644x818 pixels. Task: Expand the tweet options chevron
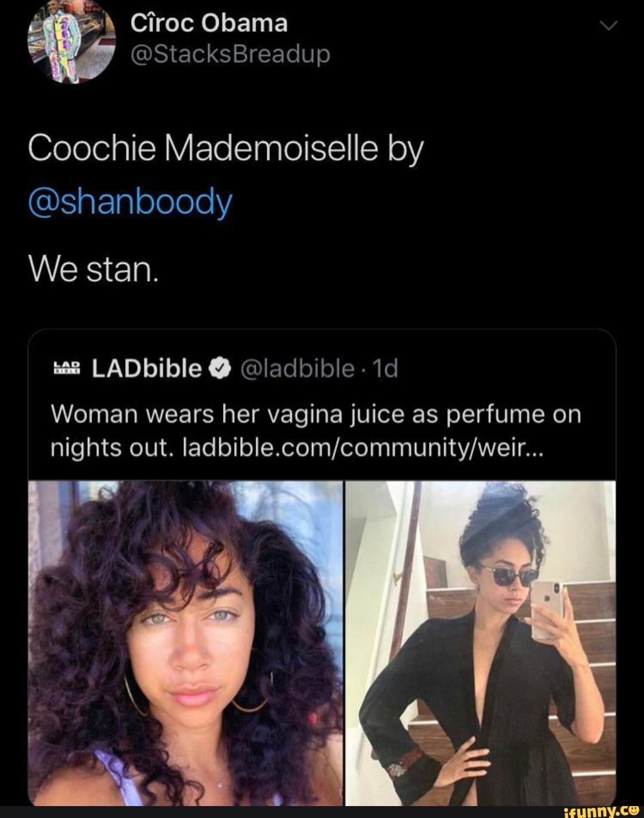click(608, 25)
